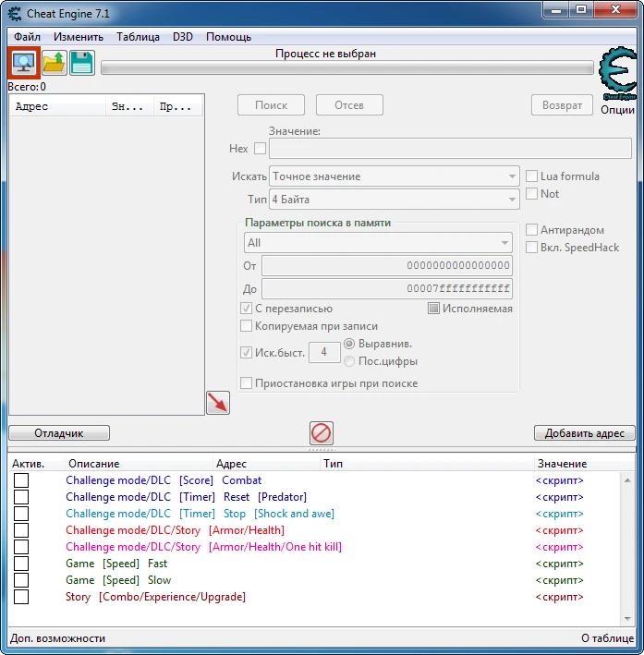
Task: Select the Game Speed Fast entry text
Action: [x=116, y=564]
